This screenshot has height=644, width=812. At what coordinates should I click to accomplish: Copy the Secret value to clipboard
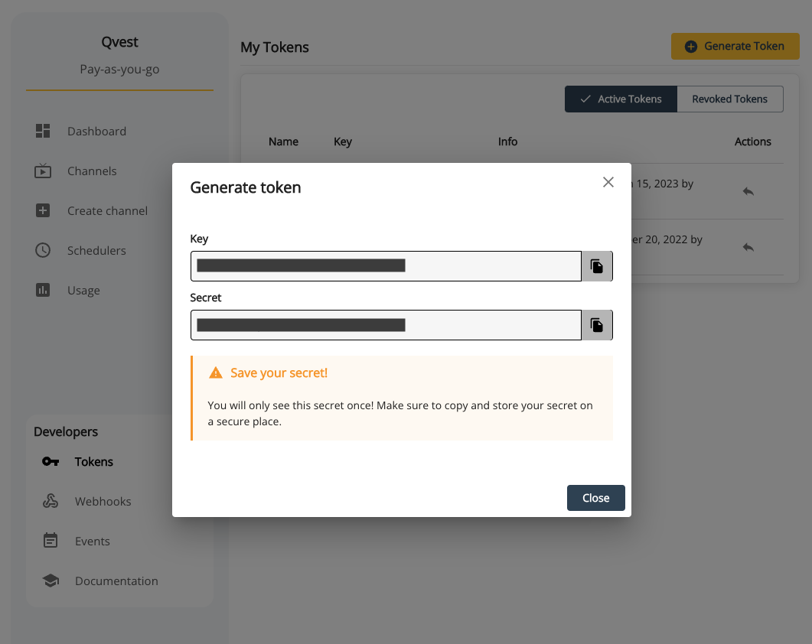tap(597, 325)
